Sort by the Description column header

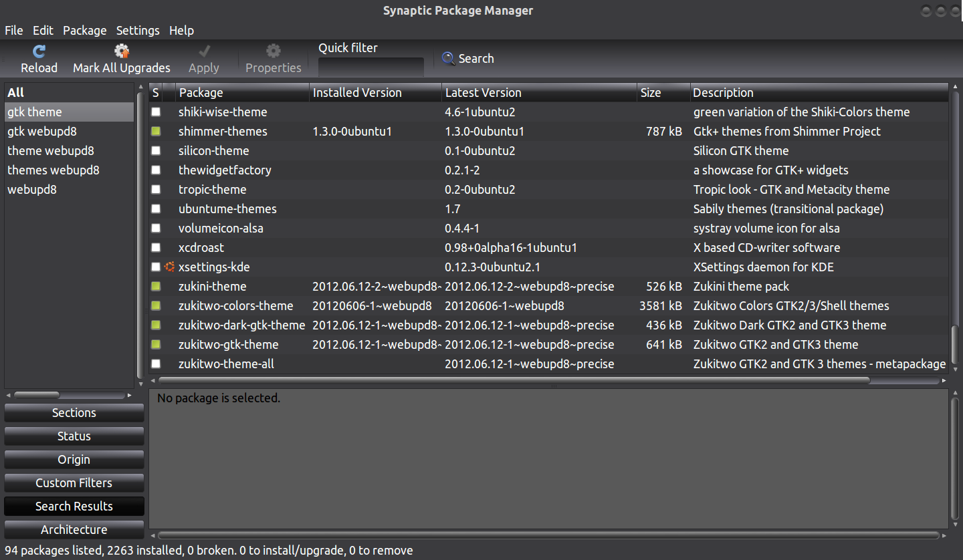click(x=819, y=92)
